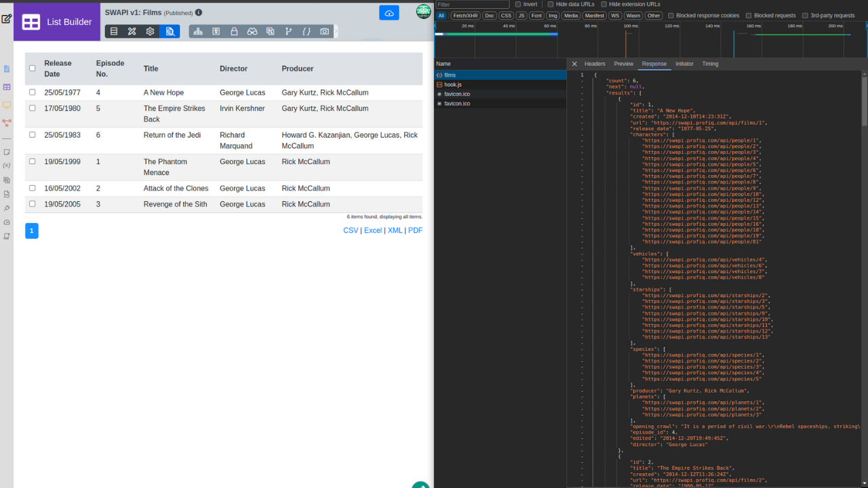Enable the Invert filter checkbox
Image resolution: width=868 pixels, height=488 pixels.
coord(517,4)
